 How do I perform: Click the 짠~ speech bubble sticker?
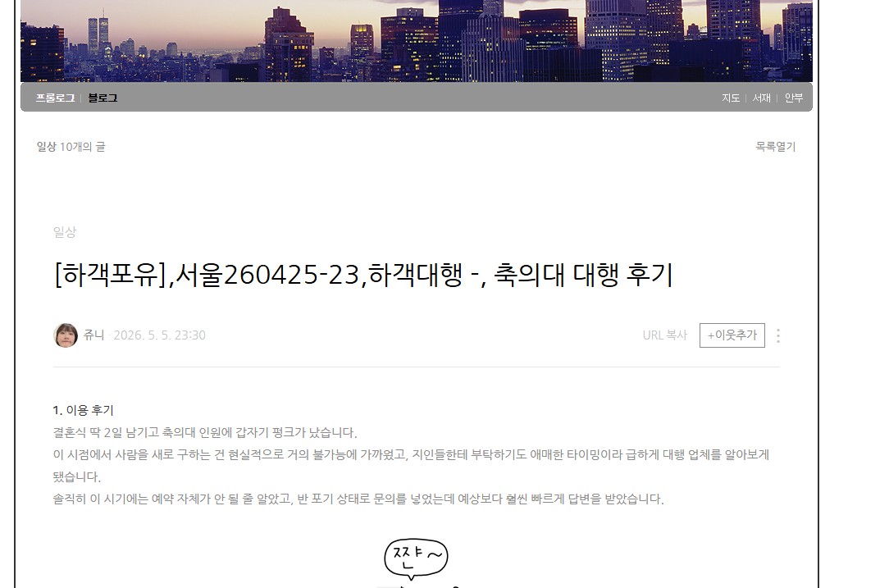(416, 559)
